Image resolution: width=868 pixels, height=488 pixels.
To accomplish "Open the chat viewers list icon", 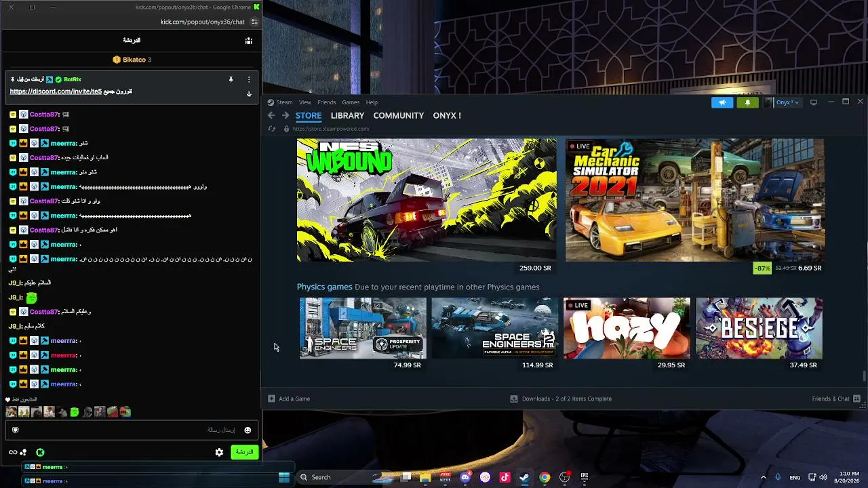I will click(249, 41).
